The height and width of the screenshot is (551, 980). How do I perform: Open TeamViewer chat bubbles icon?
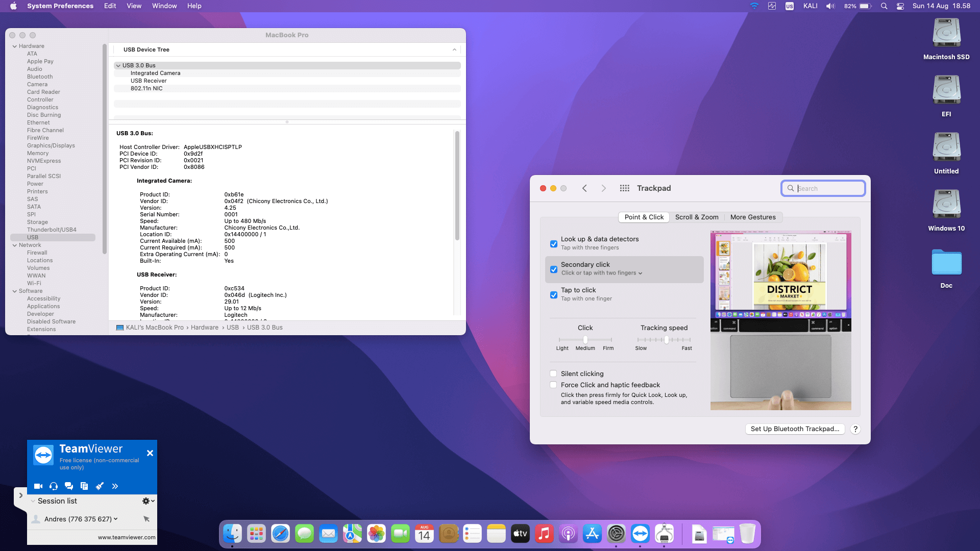tap(69, 486)
